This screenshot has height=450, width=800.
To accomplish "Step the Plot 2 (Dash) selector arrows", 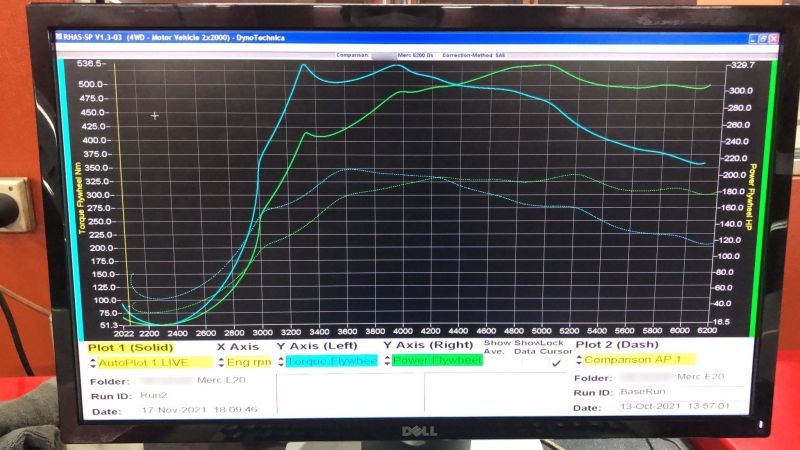I will pos(579,360).
